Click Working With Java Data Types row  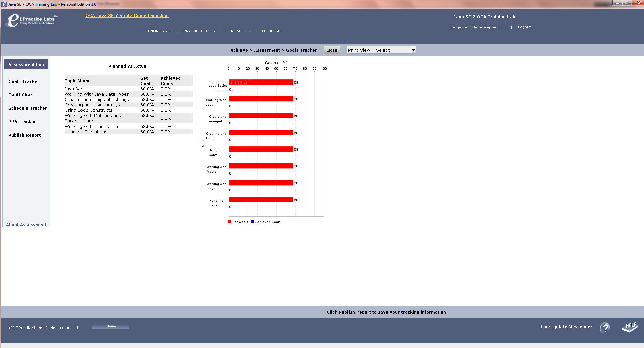pyautogui.click(x=128, y=94)
